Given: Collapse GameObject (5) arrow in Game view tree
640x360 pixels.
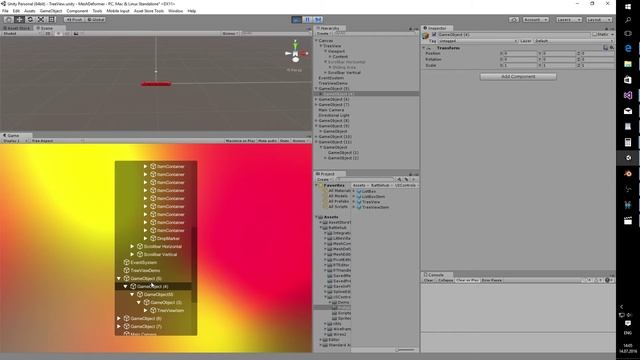Looking at the screenshot, I should [x=119, y=278].
